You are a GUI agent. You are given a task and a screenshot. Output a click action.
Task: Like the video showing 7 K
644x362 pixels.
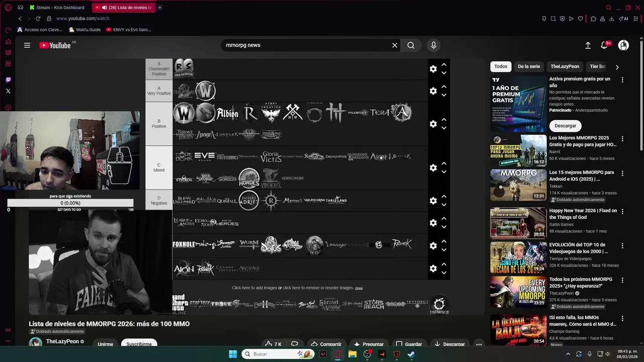coord(274,344)
